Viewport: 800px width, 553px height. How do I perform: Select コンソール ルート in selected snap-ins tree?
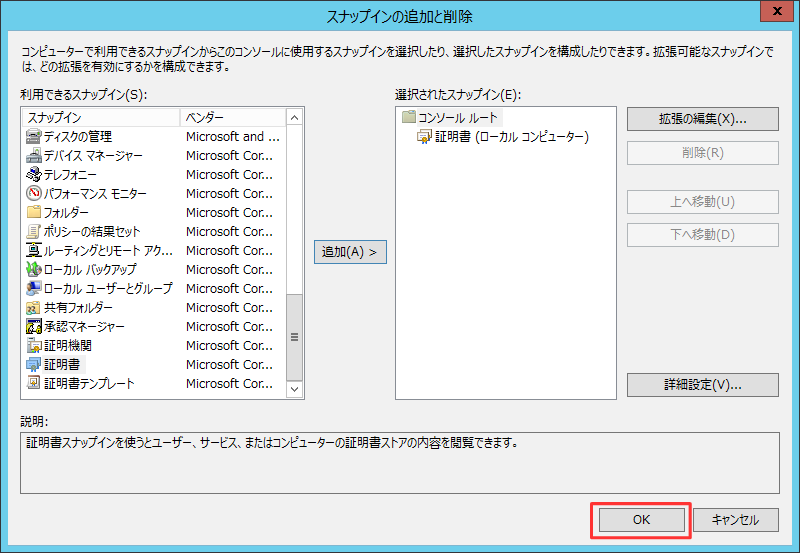pos(458,117)
